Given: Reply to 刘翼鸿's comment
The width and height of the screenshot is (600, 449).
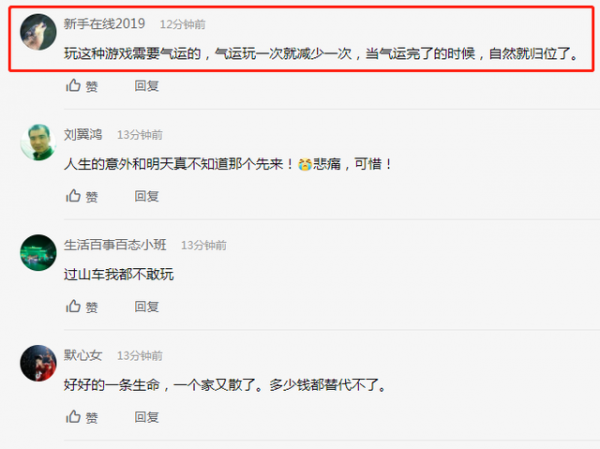Looking at the screenshot, I should 147,196.
